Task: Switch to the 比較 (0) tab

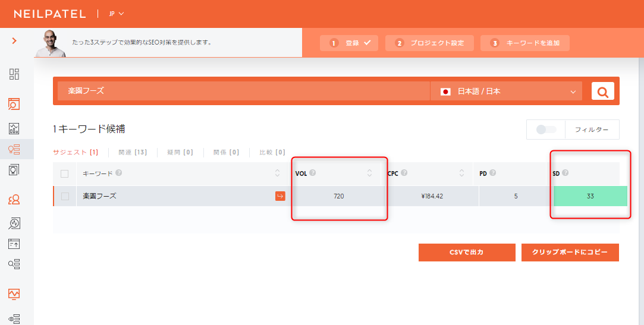Action: 272,152
